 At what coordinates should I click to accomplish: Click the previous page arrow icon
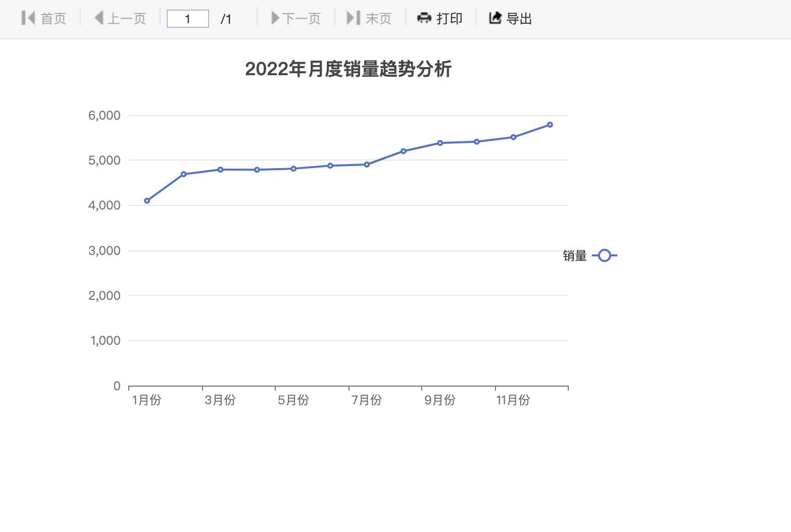pyautogui.click(x=99, y=18)
